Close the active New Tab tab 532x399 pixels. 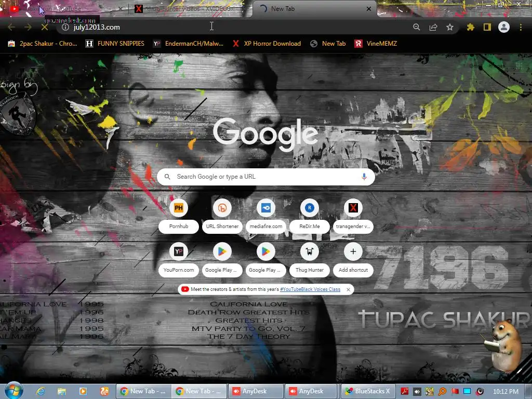[369, 9]
